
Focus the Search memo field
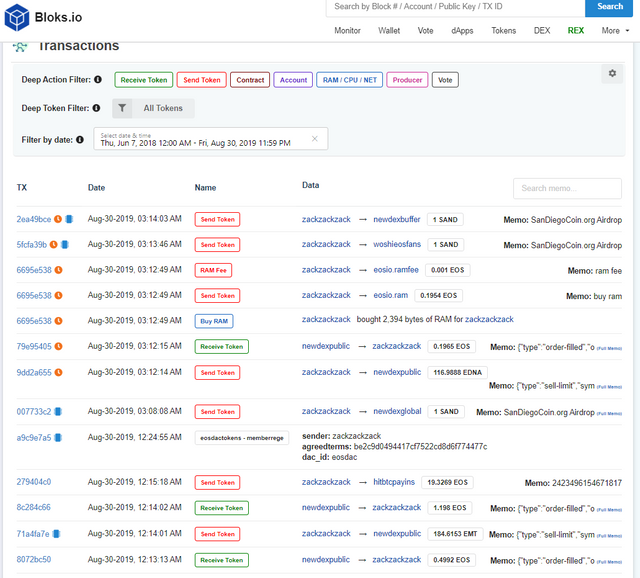[x=567, y=188]
